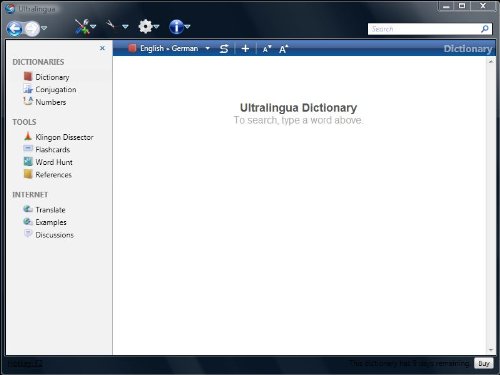The width and height of the screenshot is (500, 375).
Task: Click the red book icon beside English - German
Action: coord(132,48)
